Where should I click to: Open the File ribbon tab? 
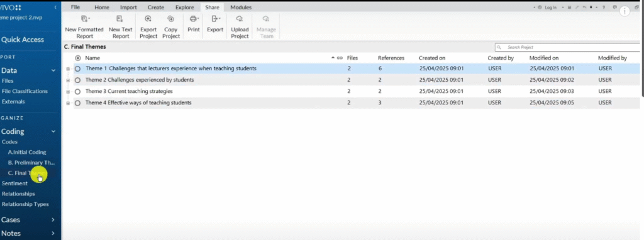click(x=75, y=8)
